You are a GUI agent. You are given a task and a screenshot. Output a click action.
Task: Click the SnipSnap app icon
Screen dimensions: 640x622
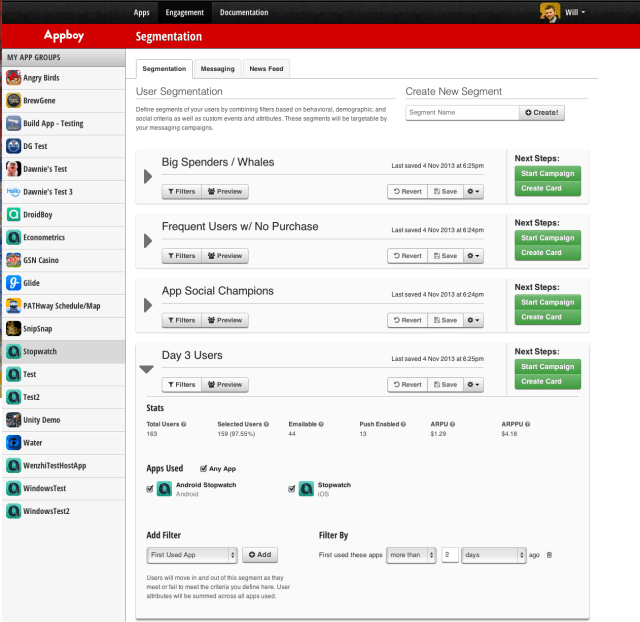(x=13, y=329)
